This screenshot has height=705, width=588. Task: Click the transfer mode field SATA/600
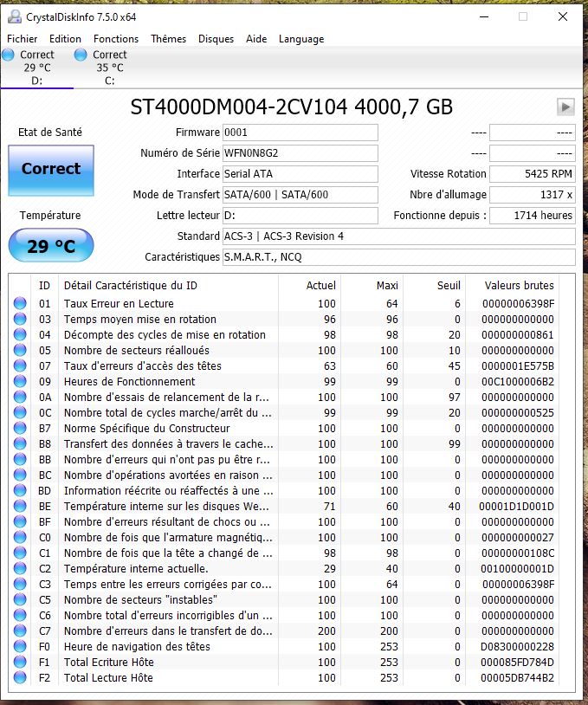[x=300, y=195]
